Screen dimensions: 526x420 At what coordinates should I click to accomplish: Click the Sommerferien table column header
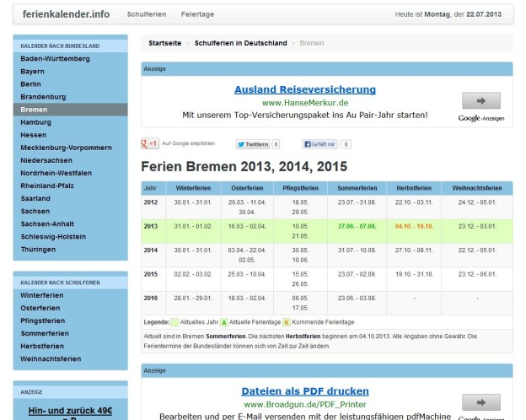[357, 188]
